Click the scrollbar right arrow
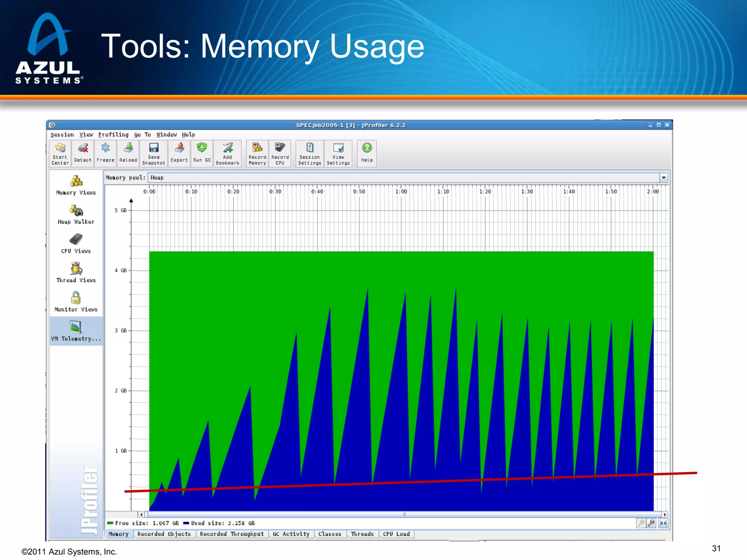Viewport: 747px width, 560px height. [665, 514]
